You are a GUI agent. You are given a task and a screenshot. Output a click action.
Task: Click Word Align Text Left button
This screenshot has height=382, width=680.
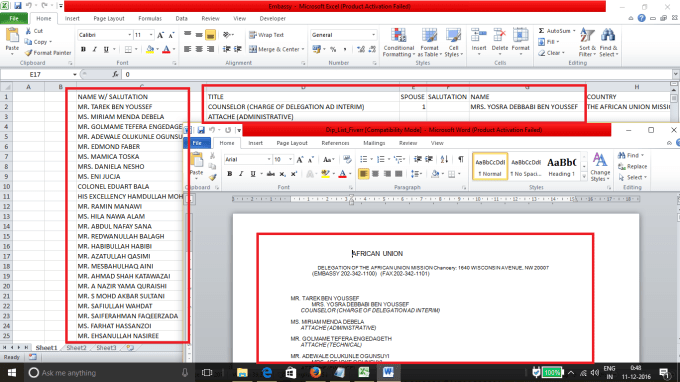click(x=363, y=174)
